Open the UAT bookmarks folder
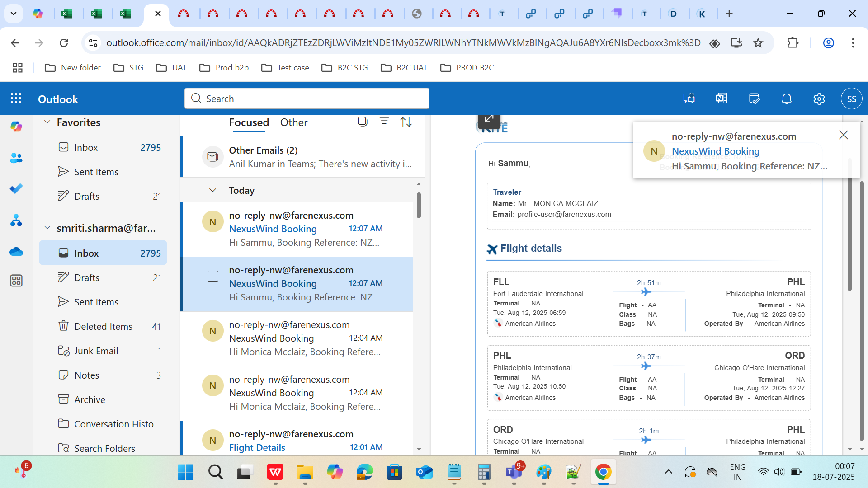This screenshot has height=488, width=868. [x=171, y=68]
